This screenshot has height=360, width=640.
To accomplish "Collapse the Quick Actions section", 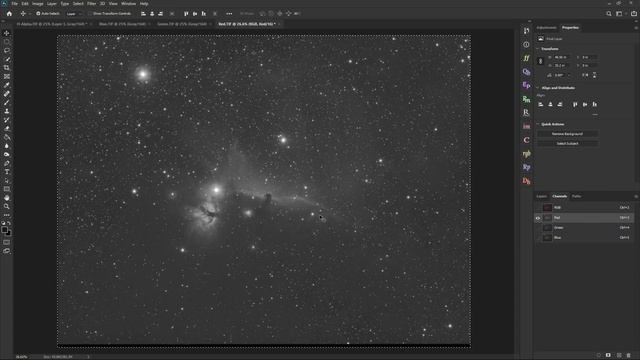I will pos(538,124).
